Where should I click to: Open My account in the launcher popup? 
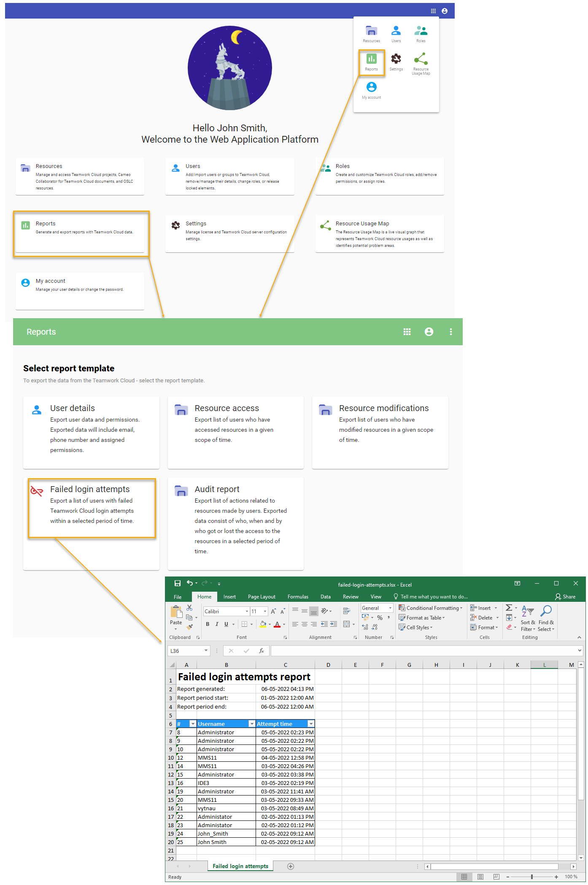coord(371,91)
